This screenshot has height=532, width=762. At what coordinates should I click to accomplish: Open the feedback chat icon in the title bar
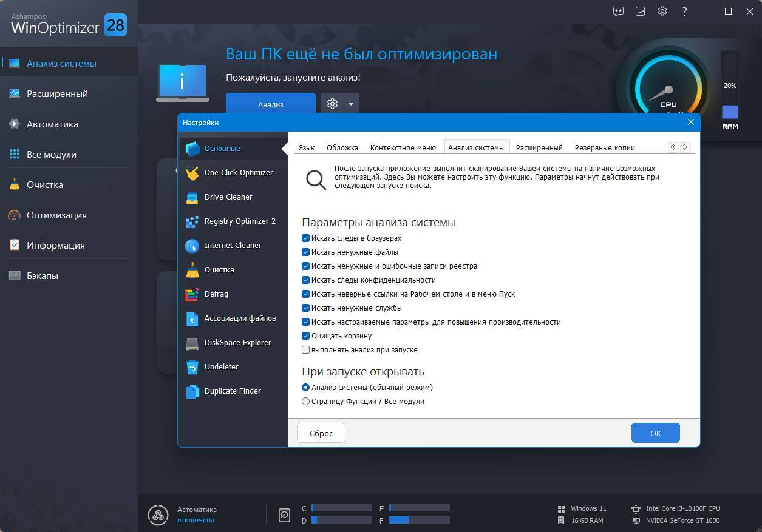click(x=618, y=11)
